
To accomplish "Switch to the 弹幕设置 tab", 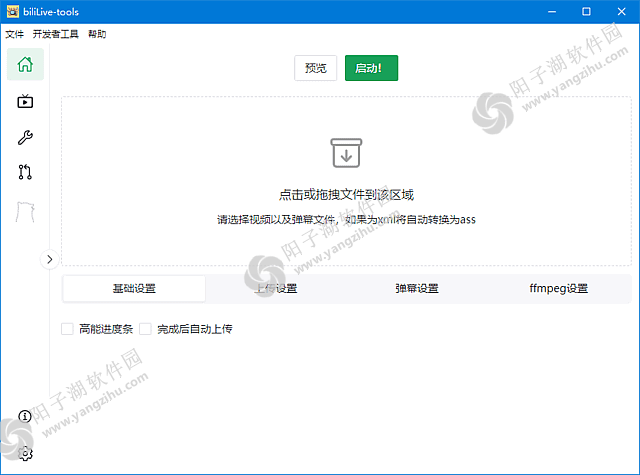I will [x=417, y=289].
